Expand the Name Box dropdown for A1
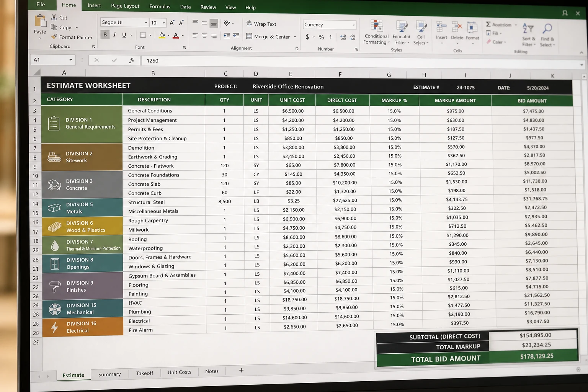The width and height of the screenshot is (588, 392). coord(70,60)
